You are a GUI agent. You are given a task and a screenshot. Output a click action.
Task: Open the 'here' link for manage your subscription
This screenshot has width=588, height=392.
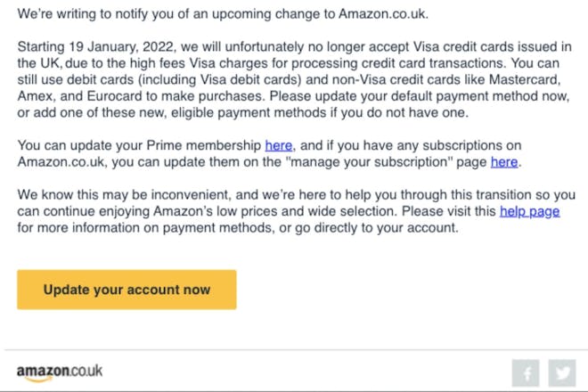pyautogui.click(x=504, y=162)
